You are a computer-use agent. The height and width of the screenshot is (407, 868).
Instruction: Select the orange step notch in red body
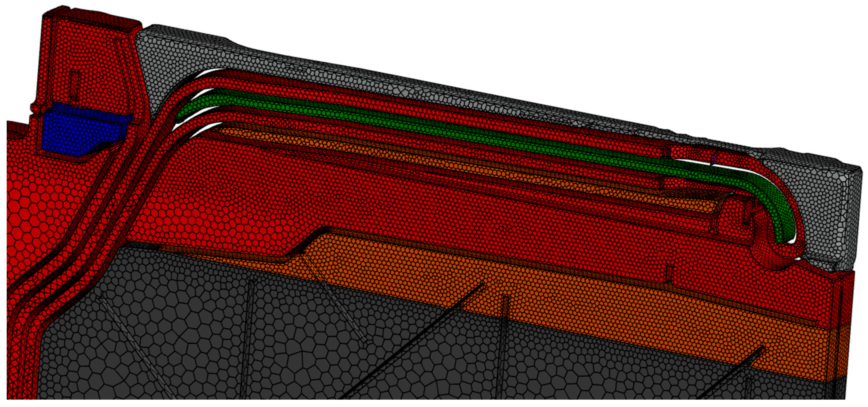(315, 244)
